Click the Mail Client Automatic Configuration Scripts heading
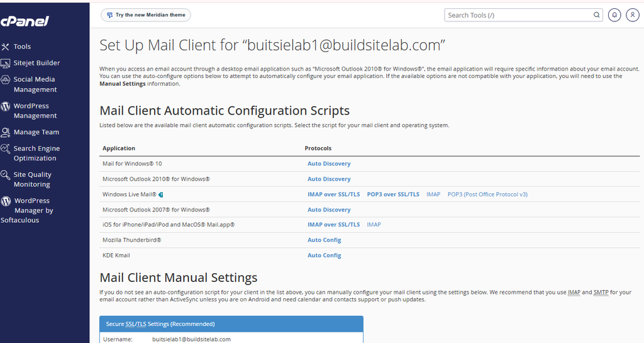 pyautogui.click(x=225, y=111)
